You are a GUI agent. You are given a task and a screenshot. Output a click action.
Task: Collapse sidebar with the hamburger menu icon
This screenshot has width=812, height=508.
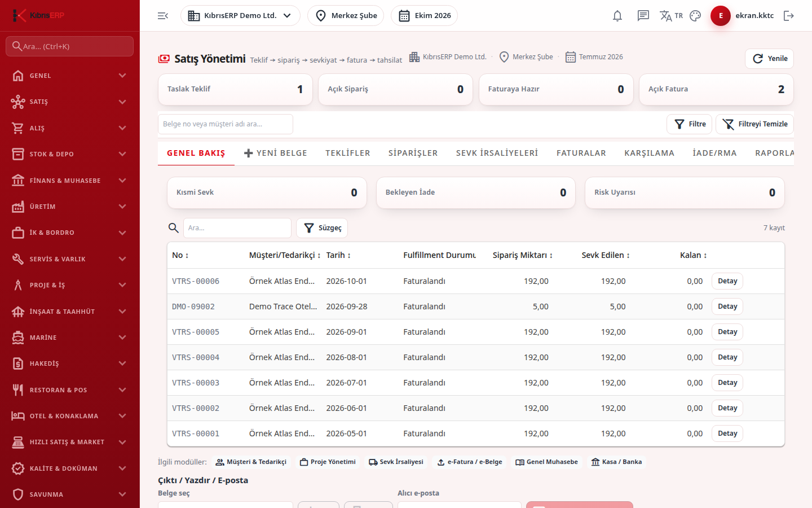click(163, 16)
